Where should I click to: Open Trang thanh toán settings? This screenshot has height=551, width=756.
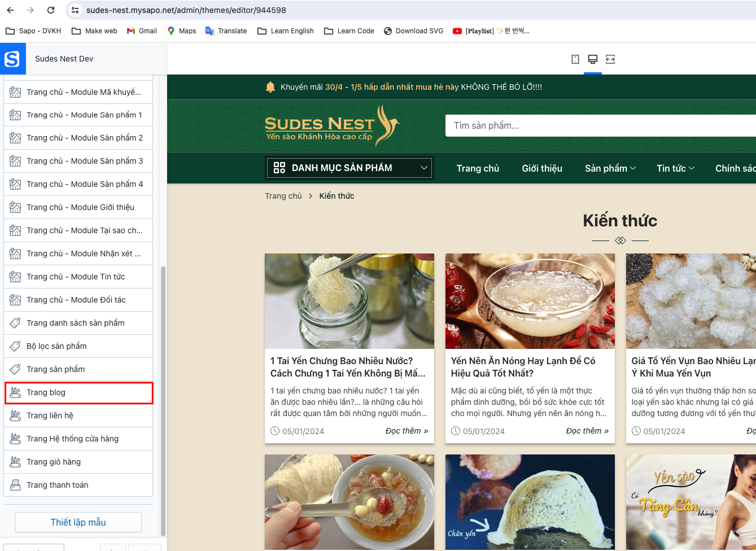pyautogui.click(x=78, y=485)
